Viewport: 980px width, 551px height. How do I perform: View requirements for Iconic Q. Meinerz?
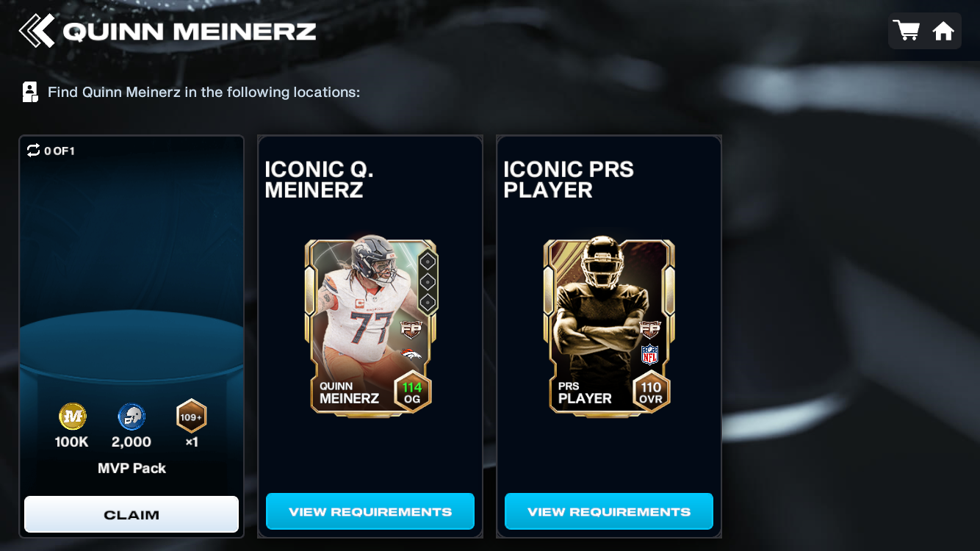pos(370,511)
